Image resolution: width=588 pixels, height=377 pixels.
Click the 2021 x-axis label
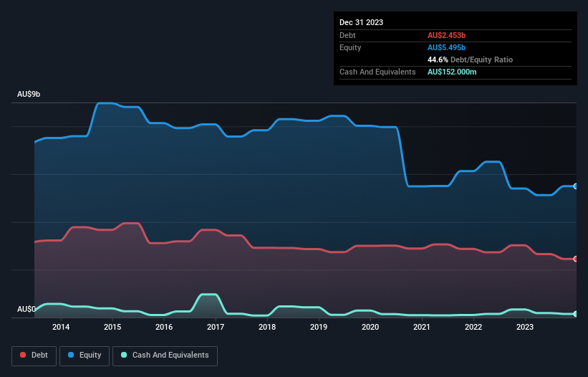tap(422, 327)
